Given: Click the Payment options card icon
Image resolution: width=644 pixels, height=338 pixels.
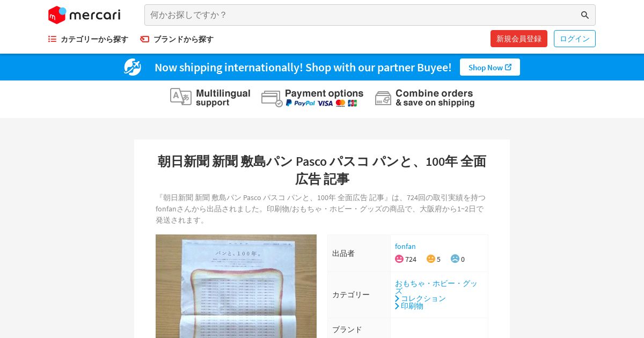Looking at the screenshot, I should coord(272,98).
